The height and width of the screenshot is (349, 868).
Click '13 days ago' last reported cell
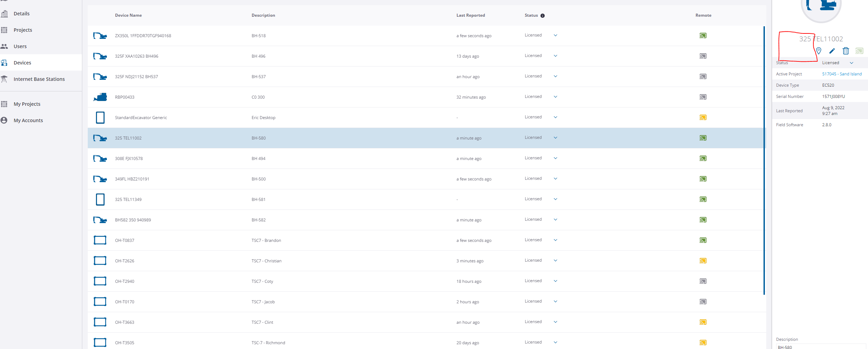(x=468, y=56)
